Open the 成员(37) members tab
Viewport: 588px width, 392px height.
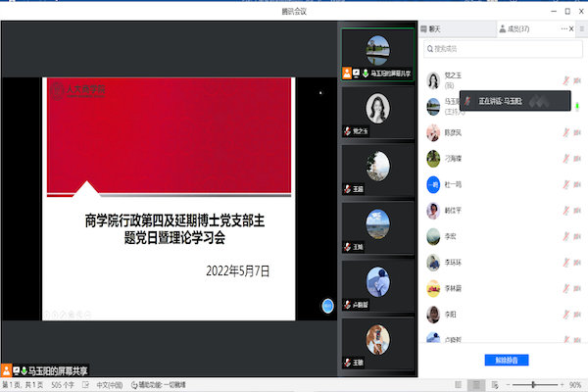pyautogui.click(x=515, y=30)
